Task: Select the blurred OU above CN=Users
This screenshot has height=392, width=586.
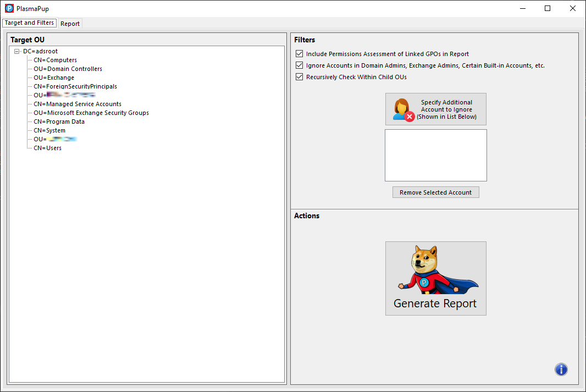Action: pyautogui.click(x=55, y=140)
